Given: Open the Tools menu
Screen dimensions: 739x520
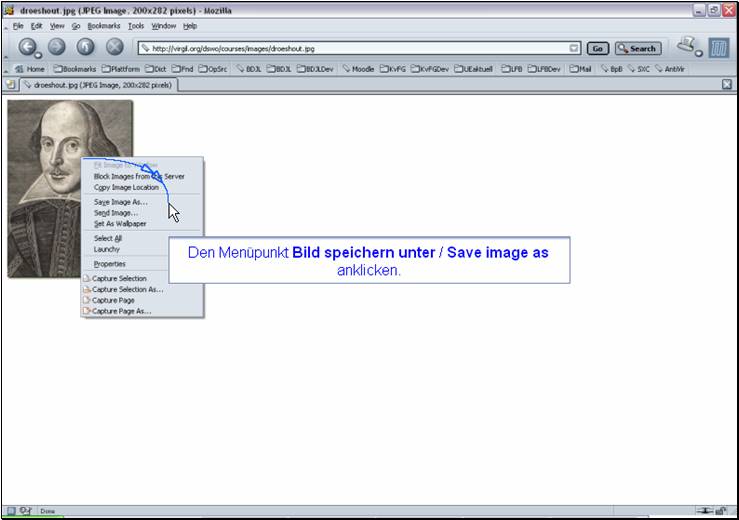Looking at the screenshot, I should tap(135, 26).
